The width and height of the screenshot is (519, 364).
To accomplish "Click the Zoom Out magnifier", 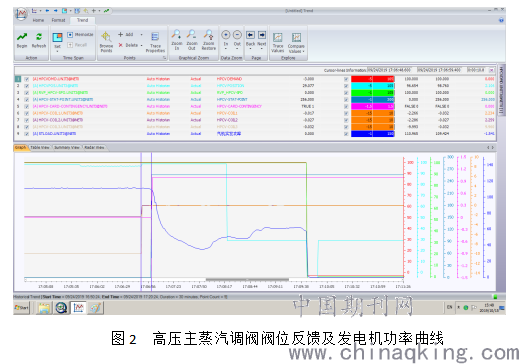I will (x=191, y=34).
